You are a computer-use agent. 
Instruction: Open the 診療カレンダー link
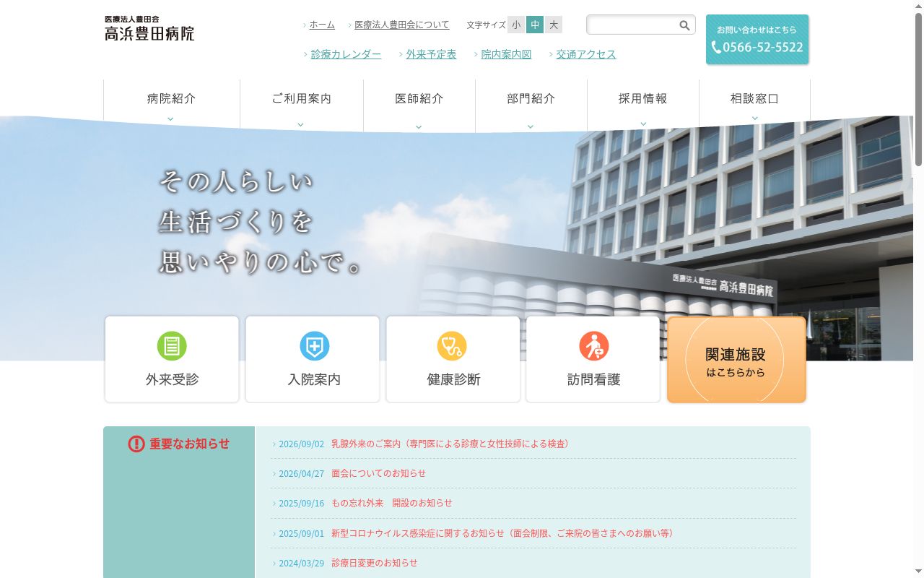pyautogui.click(x=346, y=54)
